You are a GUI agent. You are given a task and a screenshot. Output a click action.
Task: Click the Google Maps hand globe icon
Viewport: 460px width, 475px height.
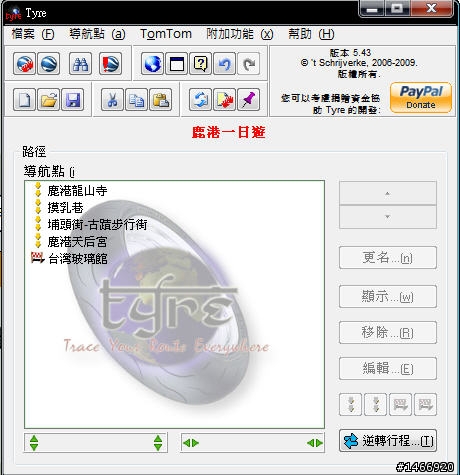tap(24, 63)
